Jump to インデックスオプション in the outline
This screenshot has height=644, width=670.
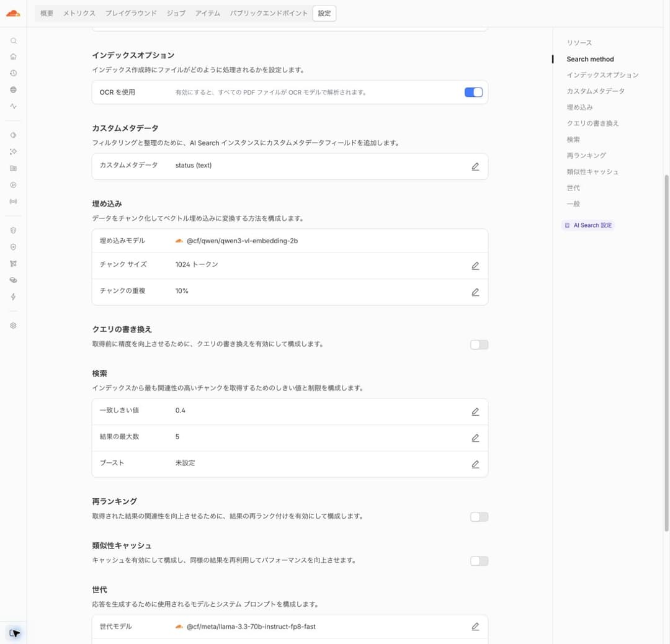602,75
